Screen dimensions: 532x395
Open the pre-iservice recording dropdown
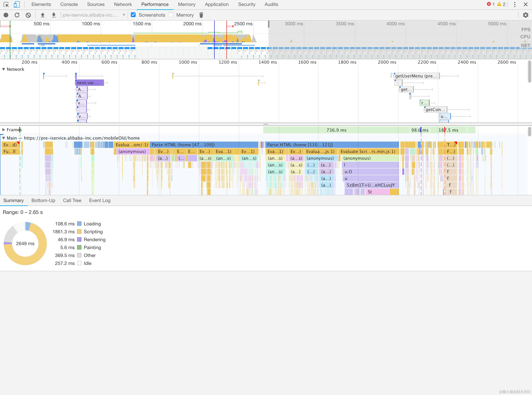(x=94, y=15)
